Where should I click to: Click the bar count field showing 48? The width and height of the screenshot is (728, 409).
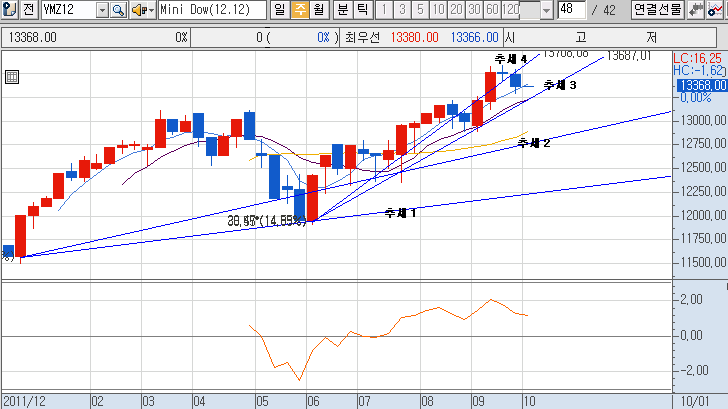[x=571, y=10]
